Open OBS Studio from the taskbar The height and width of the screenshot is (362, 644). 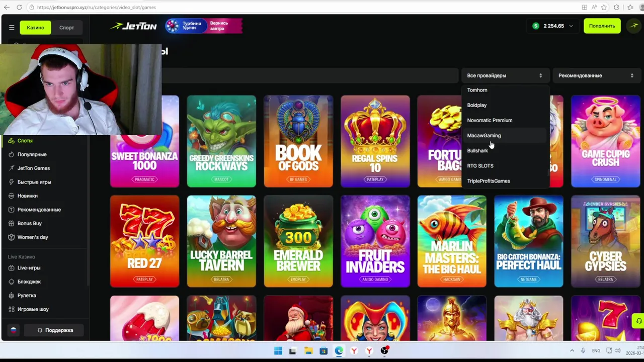coord(384,351)
